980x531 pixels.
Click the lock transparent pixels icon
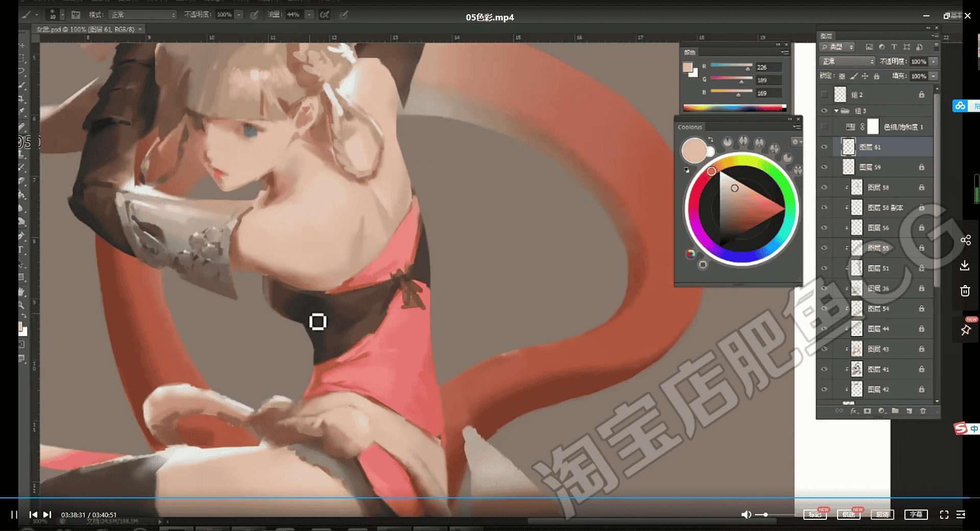pos(842,76)
